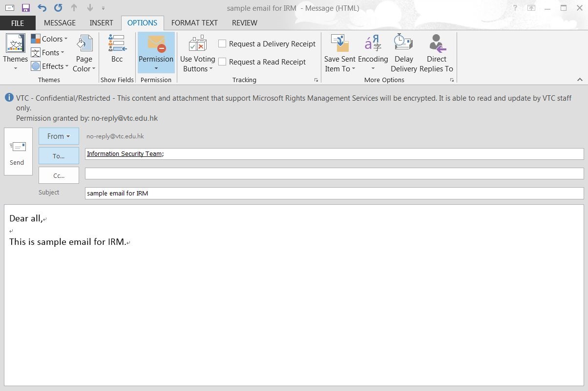
Task: Open the Fonts dropdown
Action: click(49, 52)
